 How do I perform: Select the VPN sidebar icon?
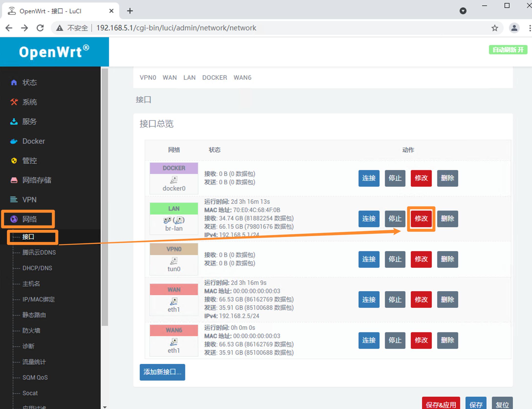coord(14,200)
